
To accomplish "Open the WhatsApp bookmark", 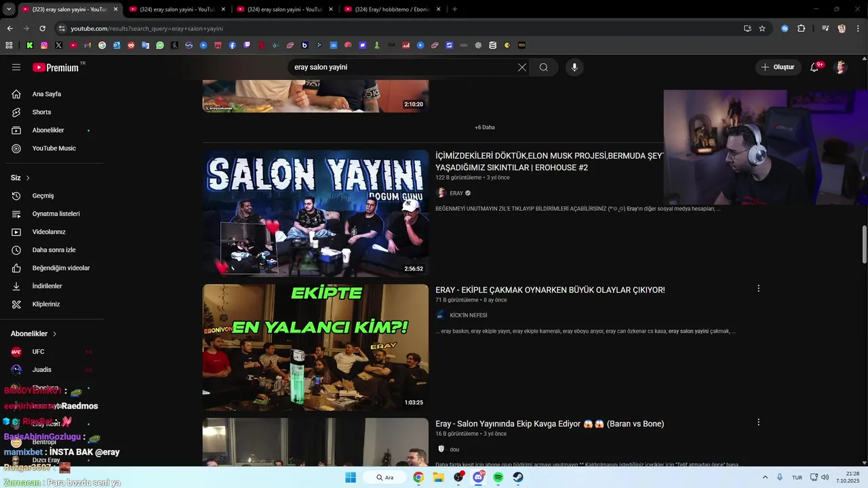I will pos(160,45).
